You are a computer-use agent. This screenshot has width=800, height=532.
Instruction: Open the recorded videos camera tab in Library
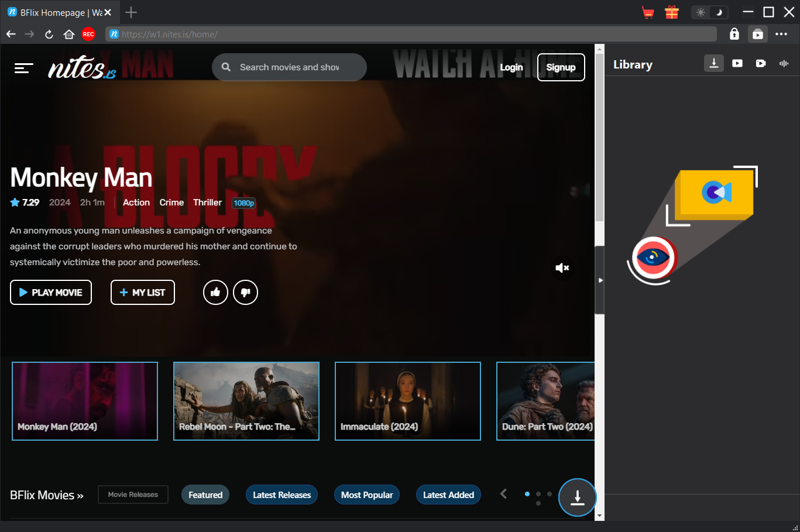click(760, 63)
